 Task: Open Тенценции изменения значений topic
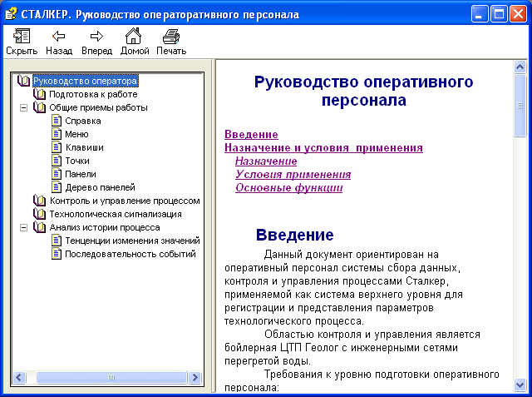[132, 241]
